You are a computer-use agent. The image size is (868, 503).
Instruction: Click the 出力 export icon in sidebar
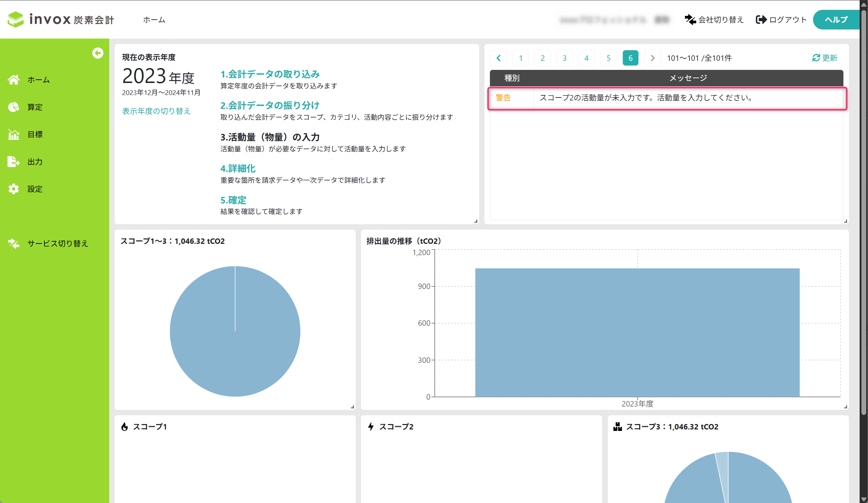[14, 162]
